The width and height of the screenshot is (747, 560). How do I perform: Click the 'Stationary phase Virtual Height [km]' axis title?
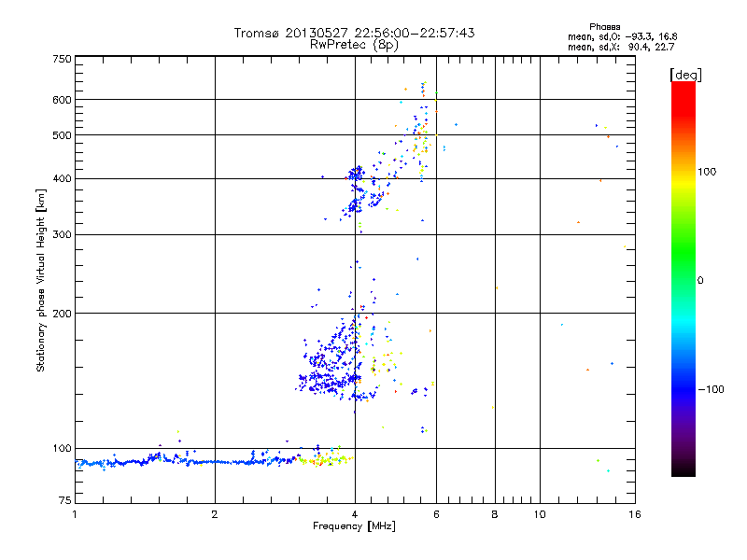pos(41,281)
